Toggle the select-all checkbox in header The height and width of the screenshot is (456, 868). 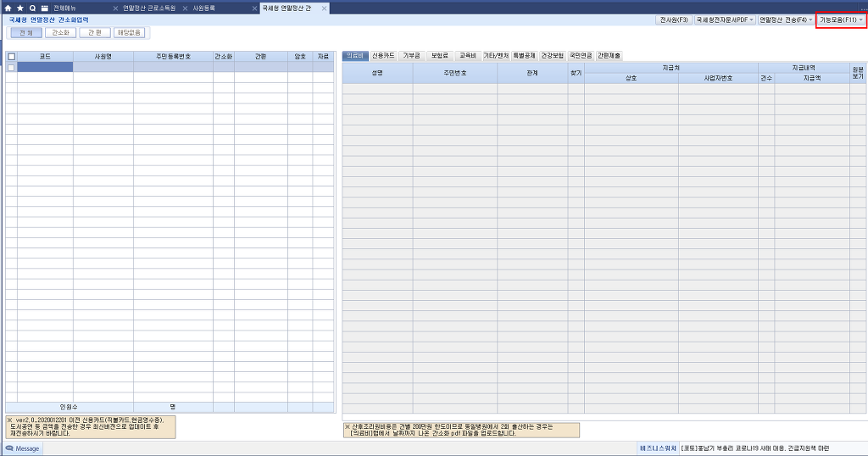11,56
